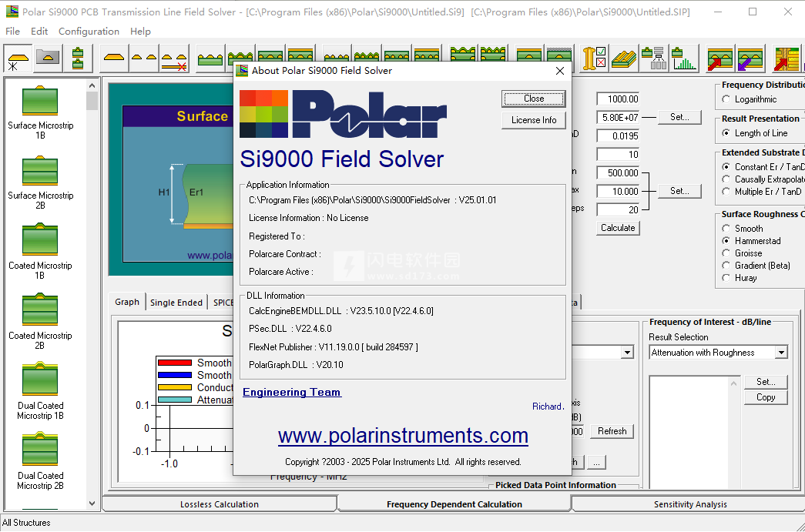Select Surface Microstrip 1B structure icon
The image size is (805, 532).
coord(40,102)
